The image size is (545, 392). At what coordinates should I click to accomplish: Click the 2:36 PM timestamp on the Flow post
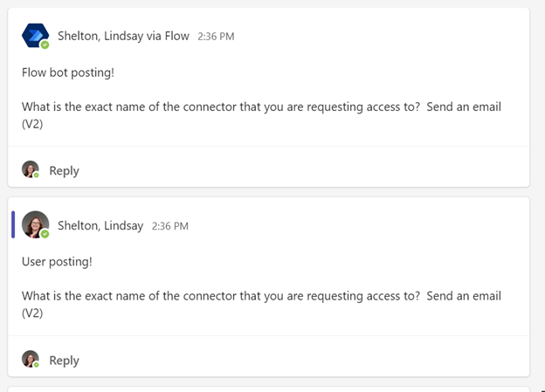coord(216,37)
